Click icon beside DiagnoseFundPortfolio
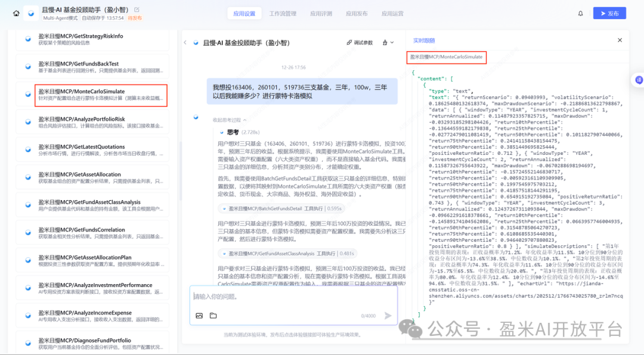The height and width of the screenshot is (355, 644). [x=28, y=343]
